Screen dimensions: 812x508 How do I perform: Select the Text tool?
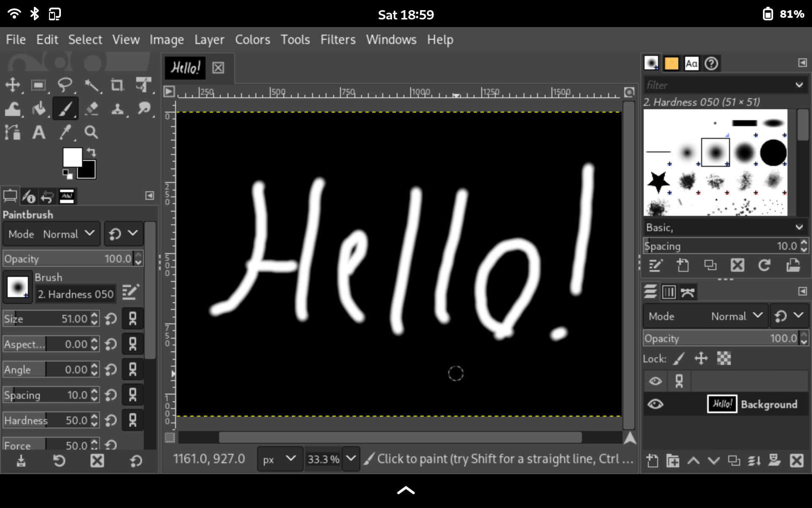click(38, 133)
